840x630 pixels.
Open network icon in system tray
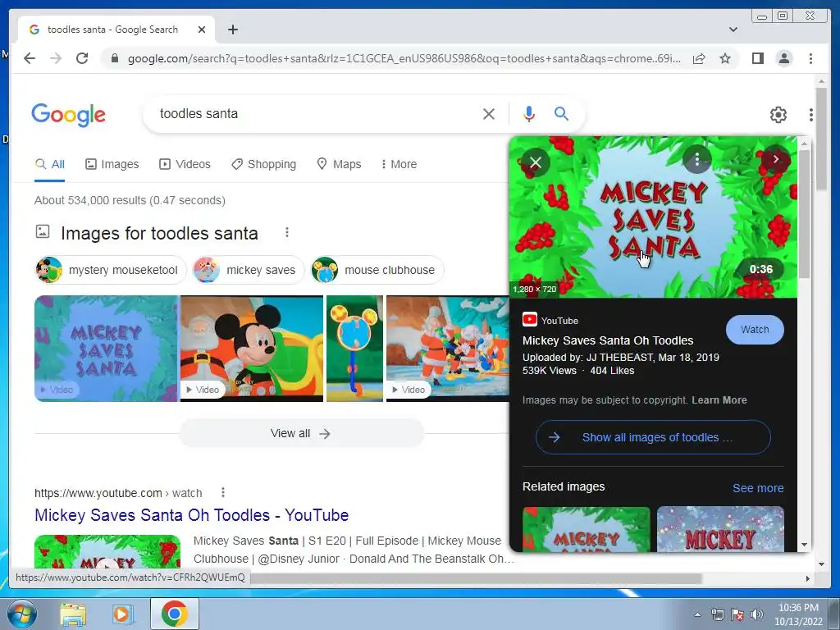(x=717, y=614)
